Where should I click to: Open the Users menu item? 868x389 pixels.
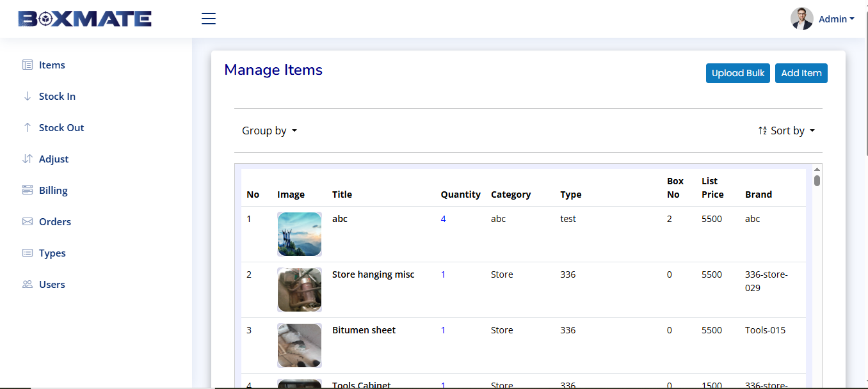[x=52, y=284]
